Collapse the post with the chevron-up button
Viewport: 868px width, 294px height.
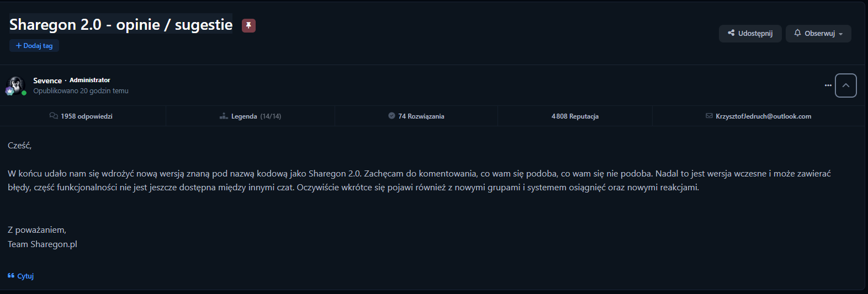pyautogui.click(x=845, y=85)
